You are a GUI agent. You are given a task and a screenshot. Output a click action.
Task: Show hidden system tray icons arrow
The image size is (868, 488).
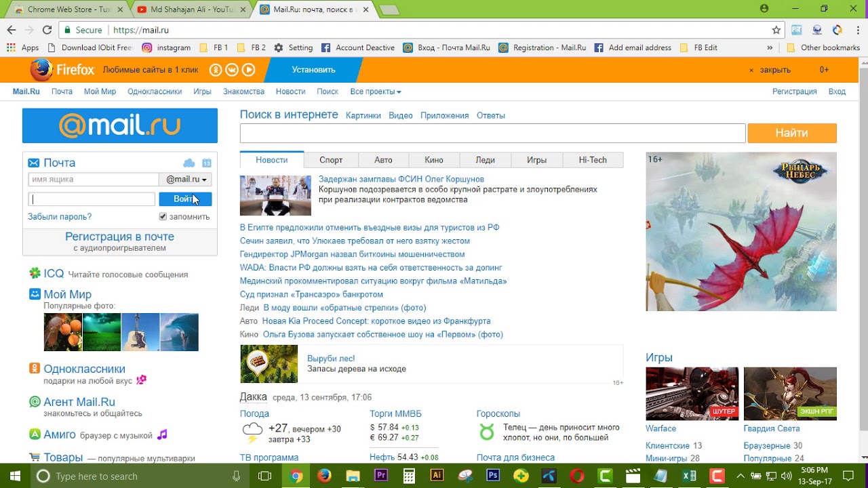(741, 476)
